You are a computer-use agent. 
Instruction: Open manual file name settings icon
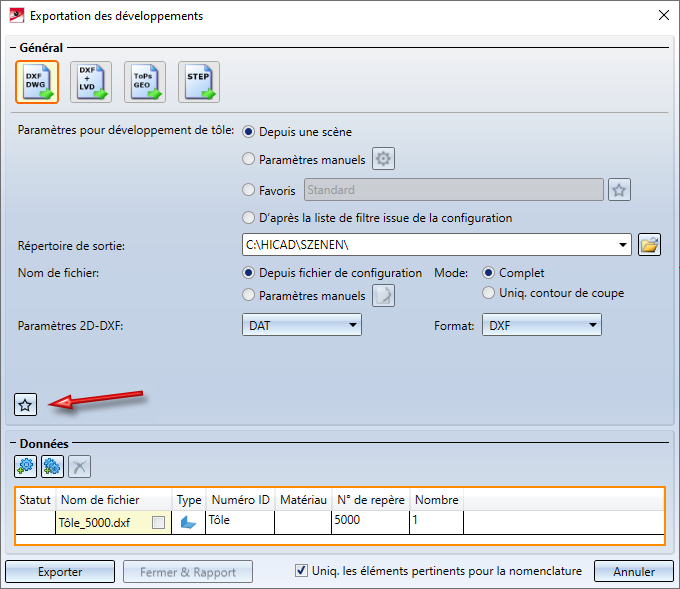(383, 296)
